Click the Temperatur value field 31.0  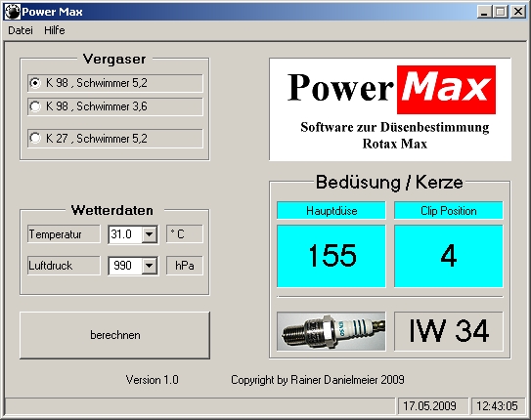pyautogui.click(x=125, y=234)
